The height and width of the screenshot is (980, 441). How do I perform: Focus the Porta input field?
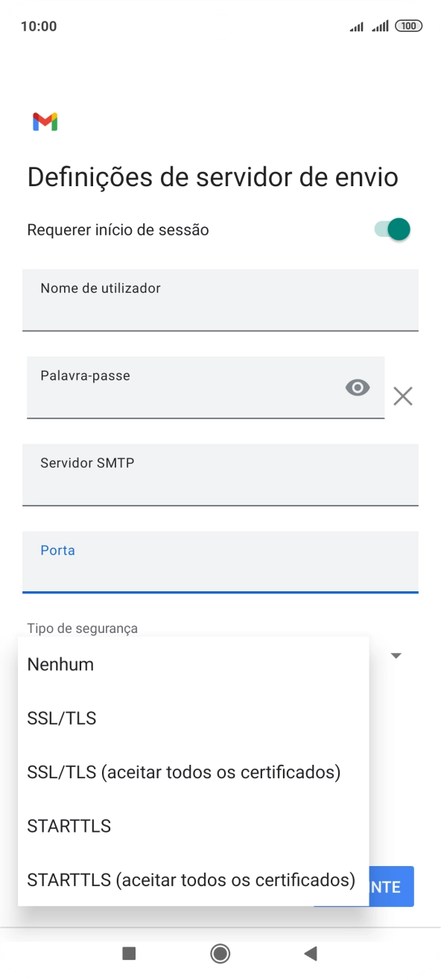[220, 562]
